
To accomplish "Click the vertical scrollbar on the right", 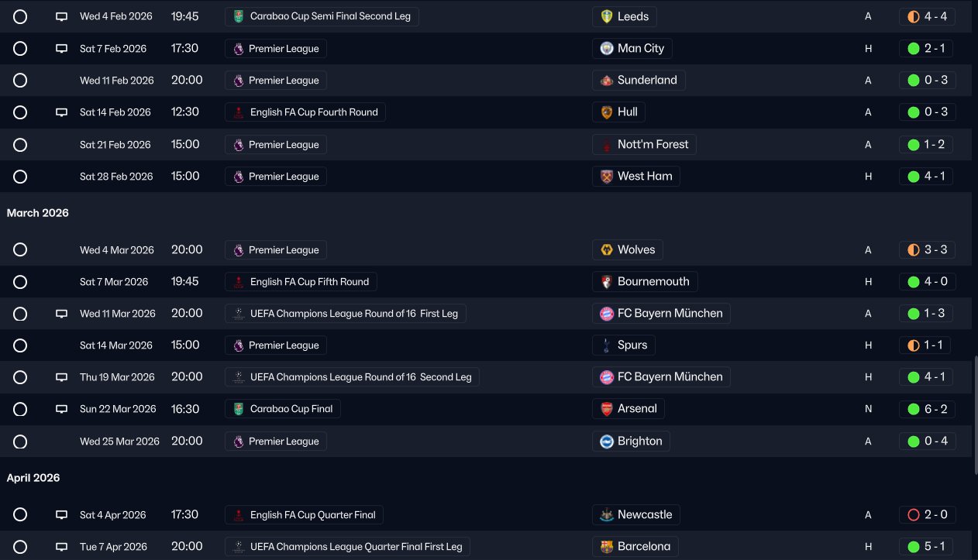I will point(974,414).
